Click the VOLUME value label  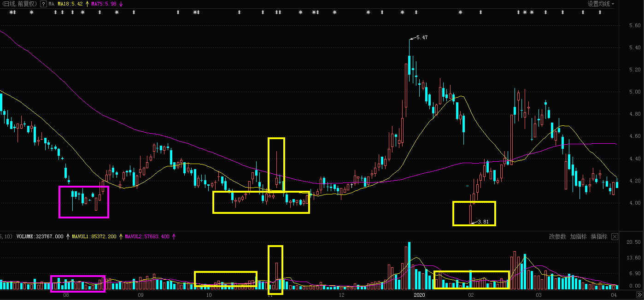click(40, 236)
